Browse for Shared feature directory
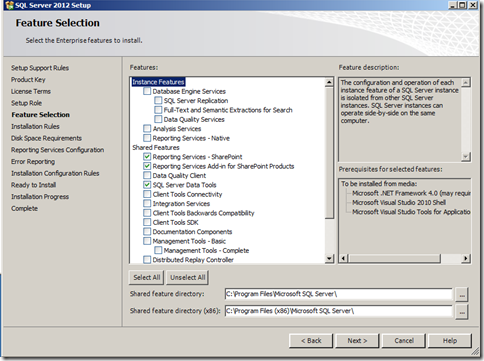484x361 pixels. coord(462,295)
